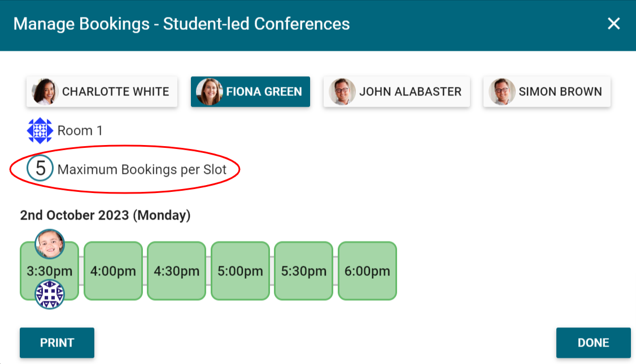Open Simon Brown's bookings tab

point(560,91)
